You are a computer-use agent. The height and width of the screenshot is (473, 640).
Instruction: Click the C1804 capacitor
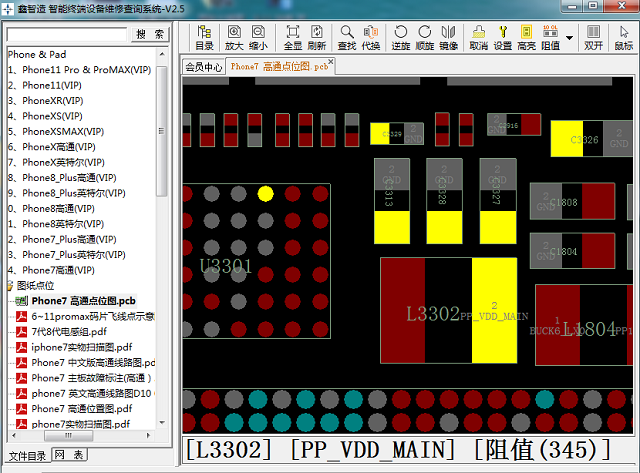click(x=572, y=251)
